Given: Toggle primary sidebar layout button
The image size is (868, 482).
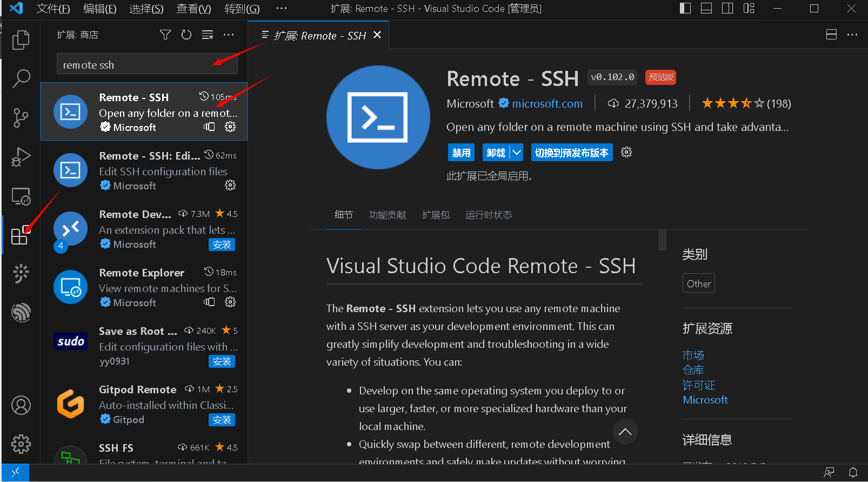Looking at the screenshot, I should pos(685,8).
